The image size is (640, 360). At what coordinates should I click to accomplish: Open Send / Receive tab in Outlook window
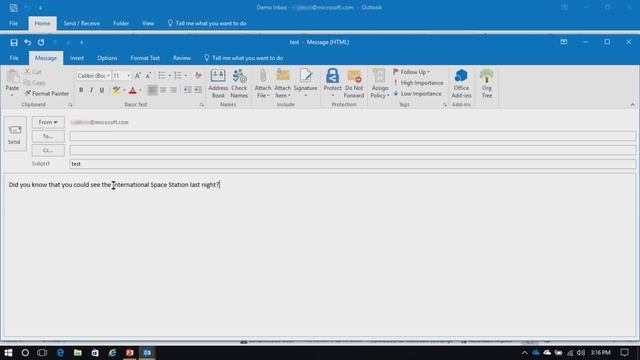pos(82,23)
